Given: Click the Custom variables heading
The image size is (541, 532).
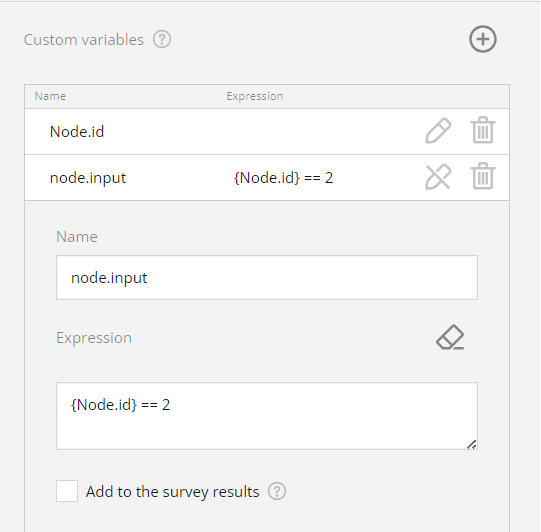Looking at the screenshot, I should click(x=83, y=40).
